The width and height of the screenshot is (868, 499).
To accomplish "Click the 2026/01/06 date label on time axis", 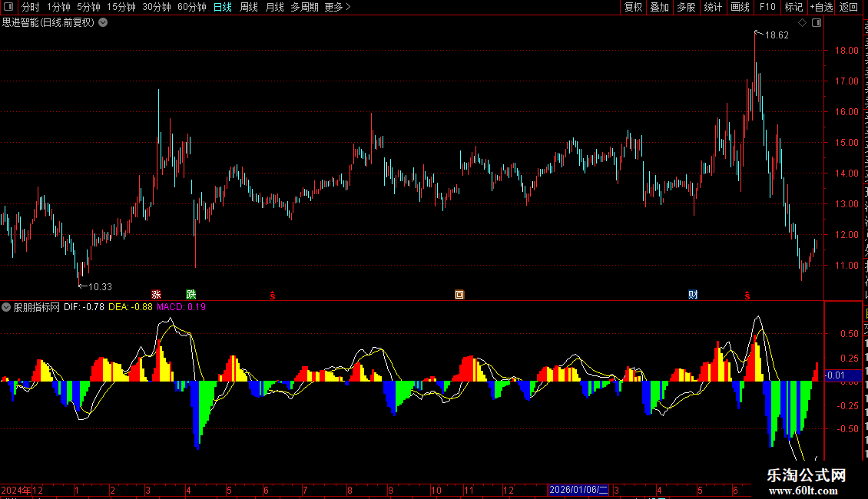I will point(578,490).
